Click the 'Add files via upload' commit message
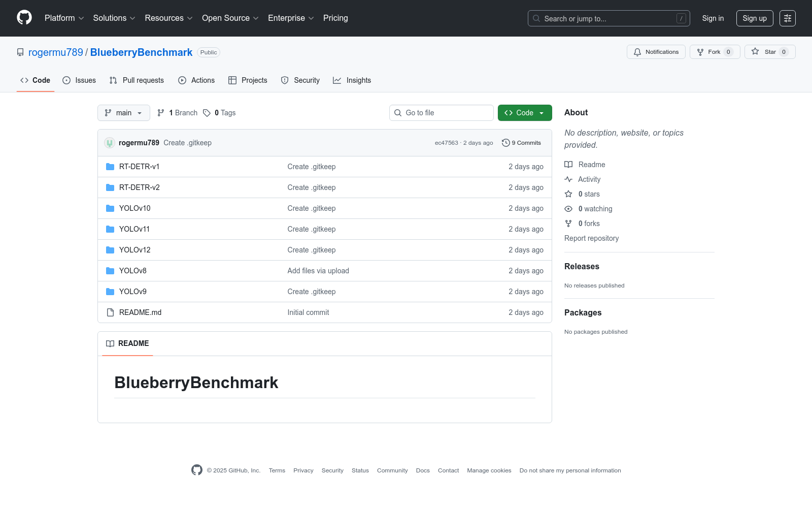Screen dimensions: 812x508 (x=318, y=271)
